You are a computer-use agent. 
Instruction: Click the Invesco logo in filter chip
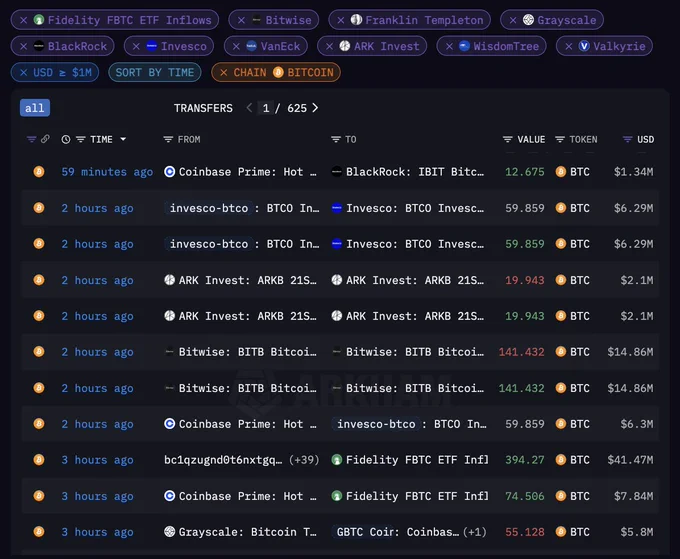(151, 46)
